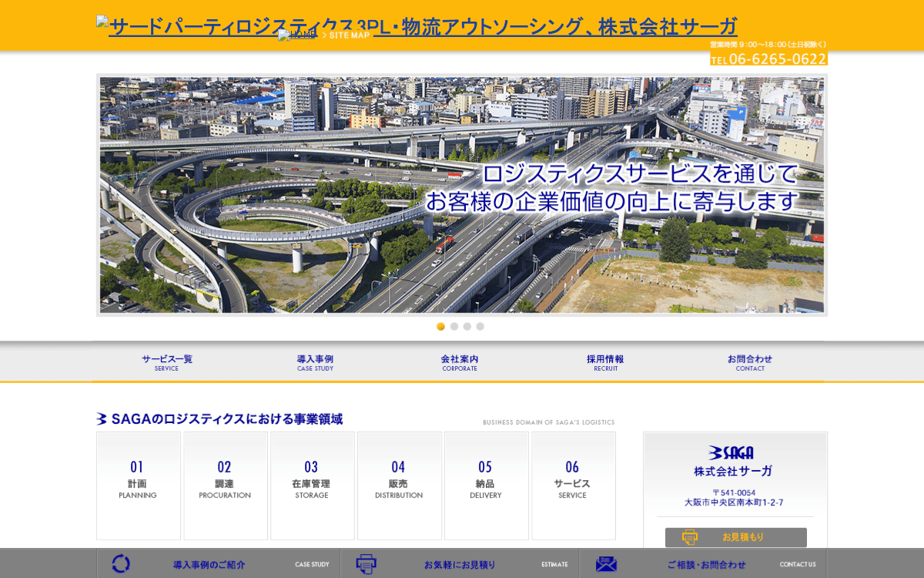Viewport: 924px width, 578px height.
Task: Select the 01 計画 PLANNING tile
Action: [139, 486]
